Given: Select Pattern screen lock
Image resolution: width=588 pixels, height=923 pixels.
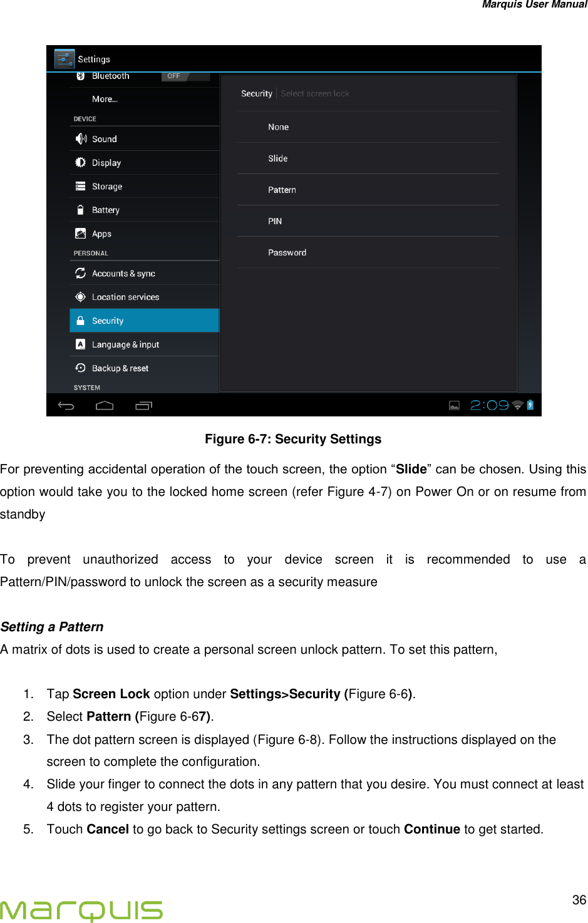Looking at the screenshot, I should click(x=282, y=189).
